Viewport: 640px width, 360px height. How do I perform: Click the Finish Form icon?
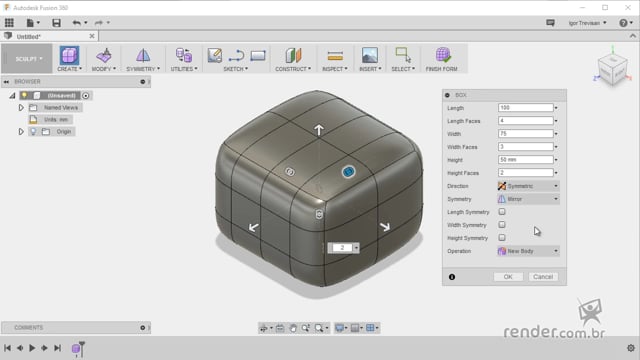[442, 55]
